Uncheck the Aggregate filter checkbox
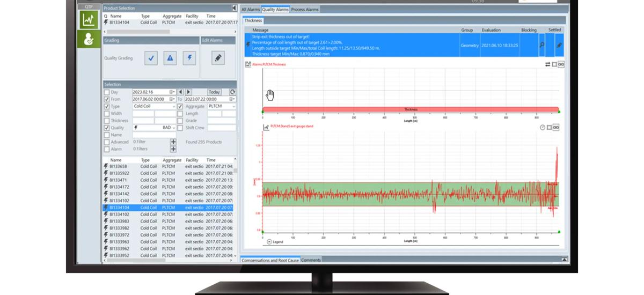 click(x=180, y=106)
